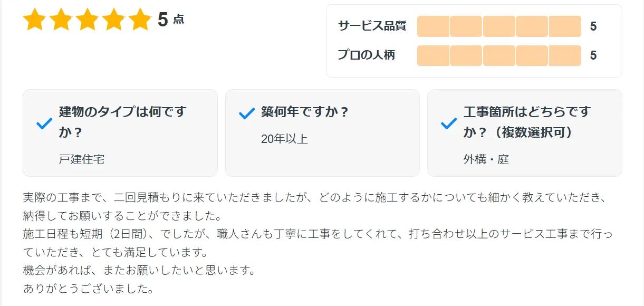Click the サービス品質 label

coord(372,26)
